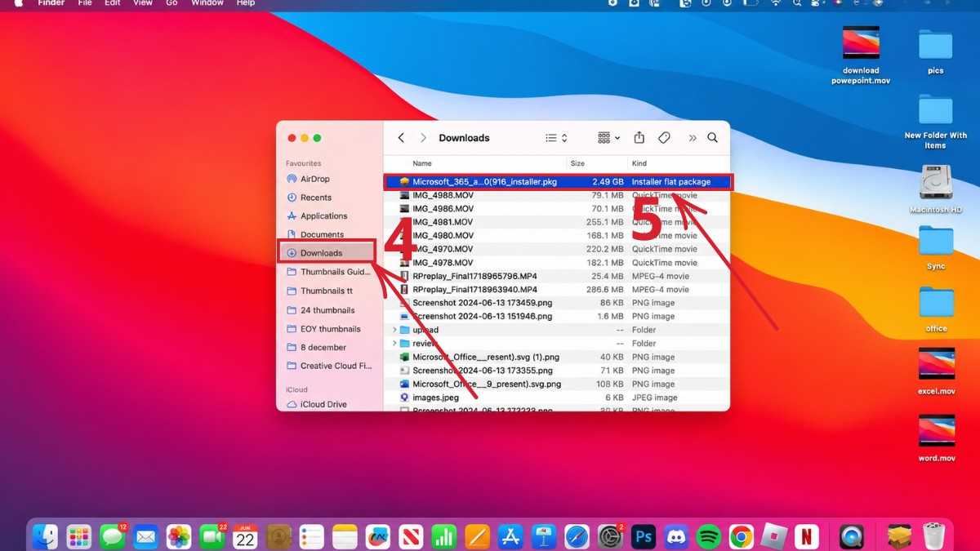This screenshot has width=980, height=551.
Task: Launch Discord from the Dock
Action: click(x=676, y=536)
